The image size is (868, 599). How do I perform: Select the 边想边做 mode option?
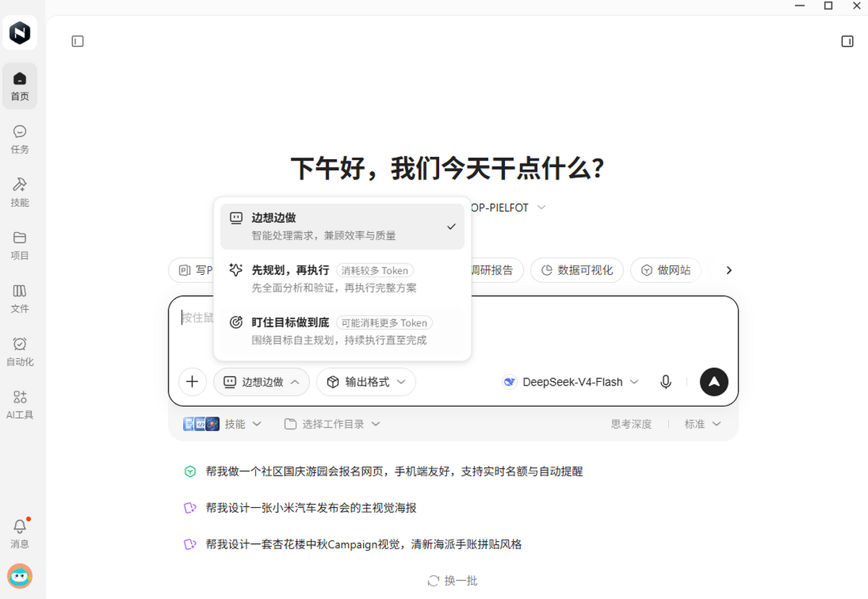(342, 226)
